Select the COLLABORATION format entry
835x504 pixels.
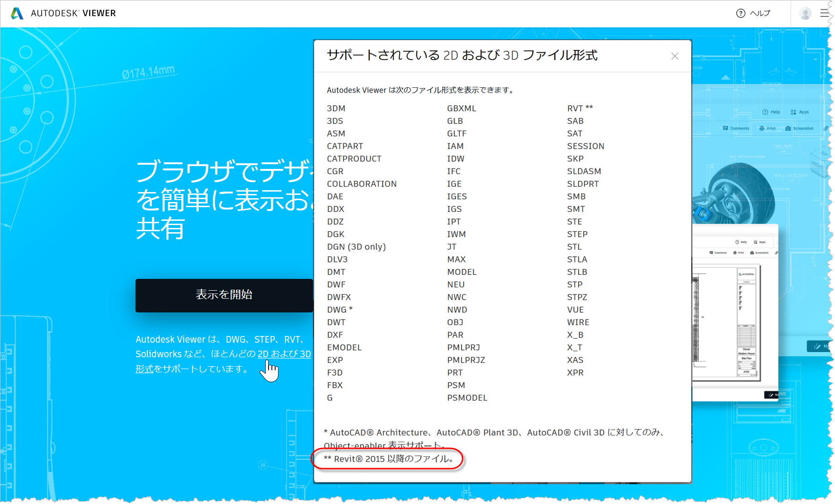tap(362, 184)
